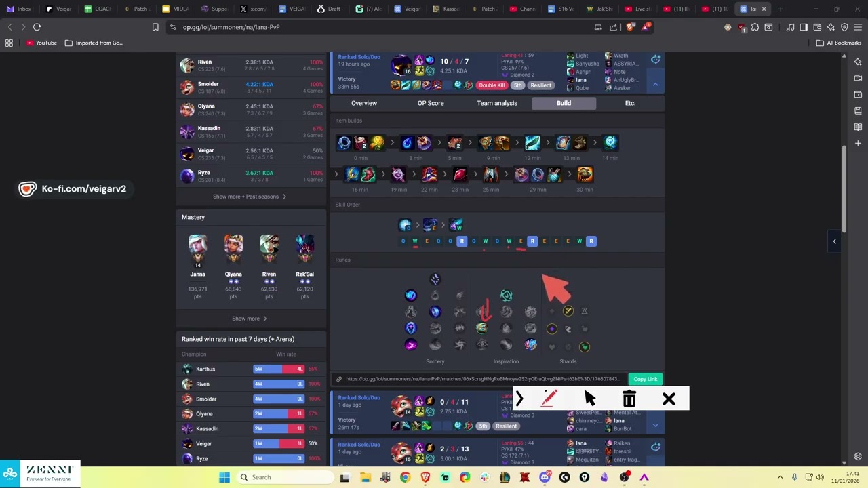
Task: Click the trash delete icon in annotation toolbar
Action: 629,399
